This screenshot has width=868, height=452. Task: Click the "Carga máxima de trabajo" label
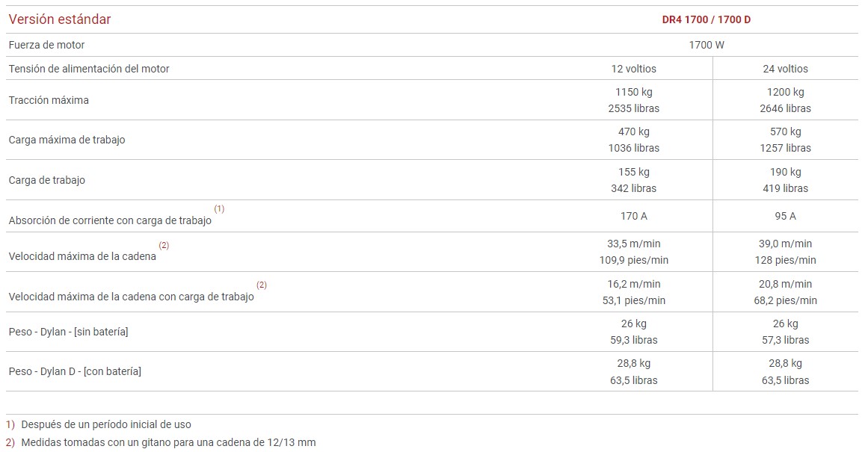coord(67,140)
